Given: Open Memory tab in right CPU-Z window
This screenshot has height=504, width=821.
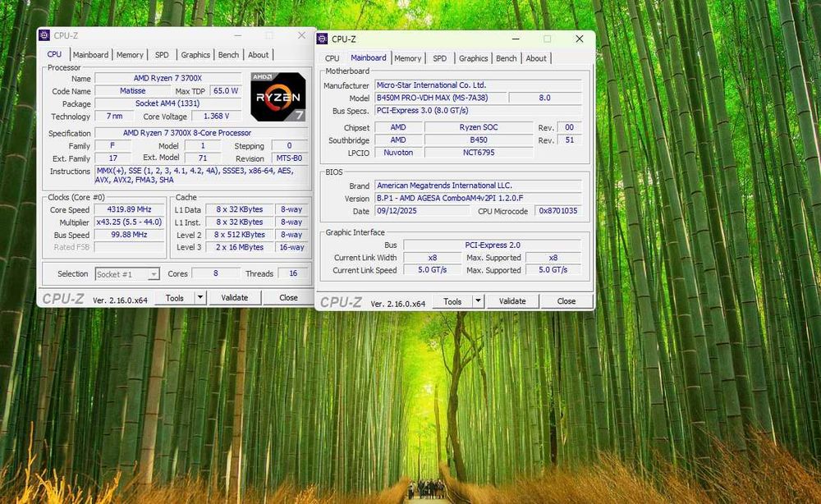Looking at the screenshot, I should click(x=407, y=58).
